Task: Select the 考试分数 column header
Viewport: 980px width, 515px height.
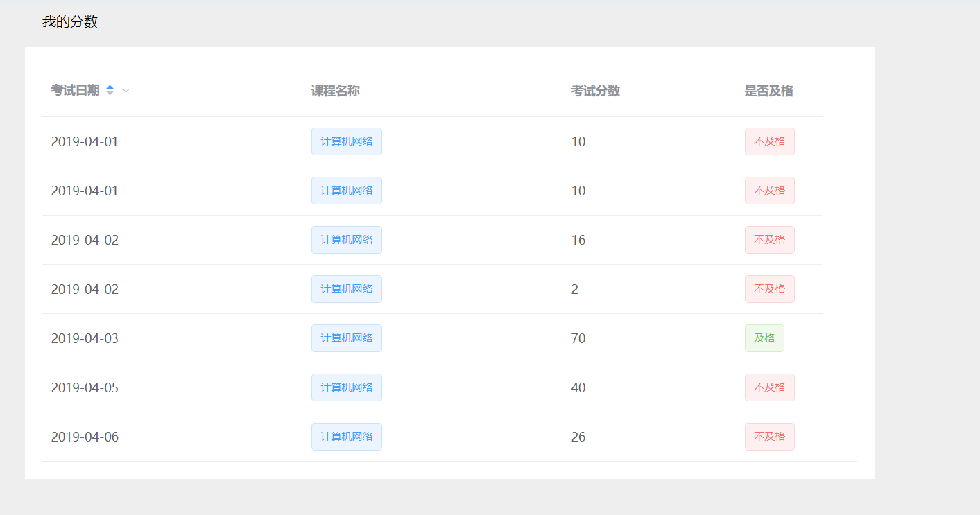Action: (x=595, y=91)
